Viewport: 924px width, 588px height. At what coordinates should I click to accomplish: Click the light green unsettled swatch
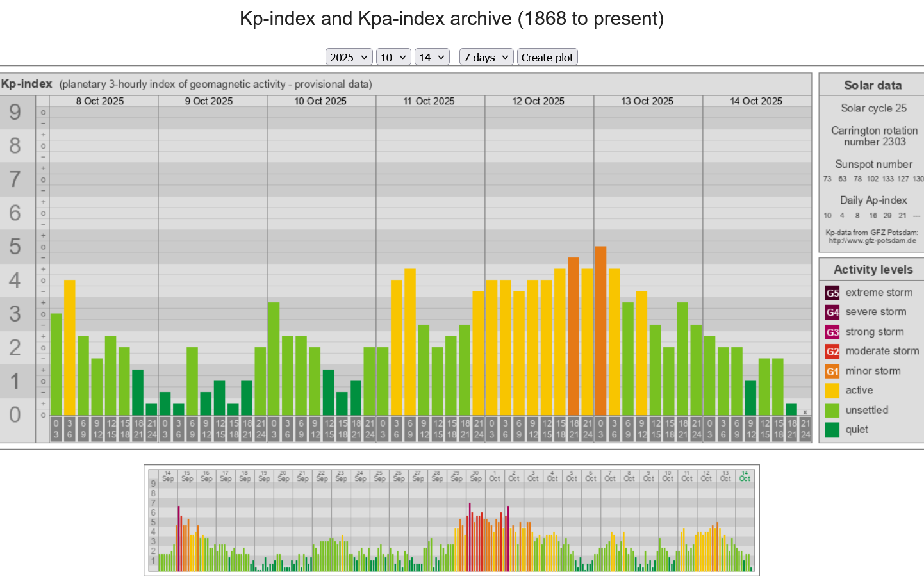[x=832, y=410]
